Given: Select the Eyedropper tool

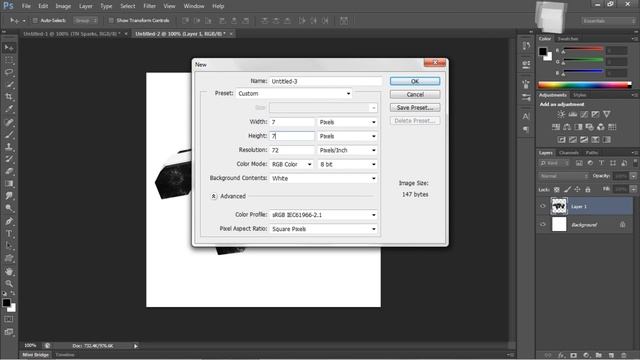Looking at the screenshot, I should coord(9,109).
